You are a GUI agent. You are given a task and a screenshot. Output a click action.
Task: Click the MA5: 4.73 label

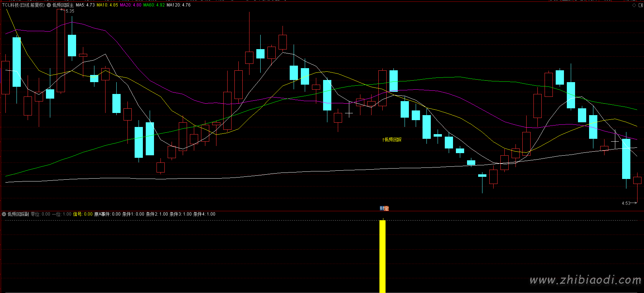tap(85, 5)
